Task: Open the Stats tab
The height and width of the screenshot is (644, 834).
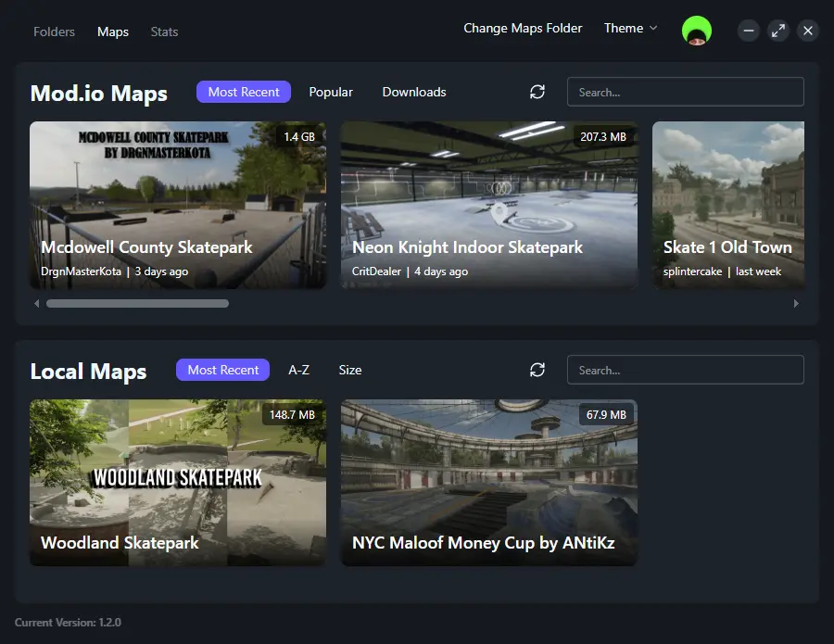Action: pos(164,32)
